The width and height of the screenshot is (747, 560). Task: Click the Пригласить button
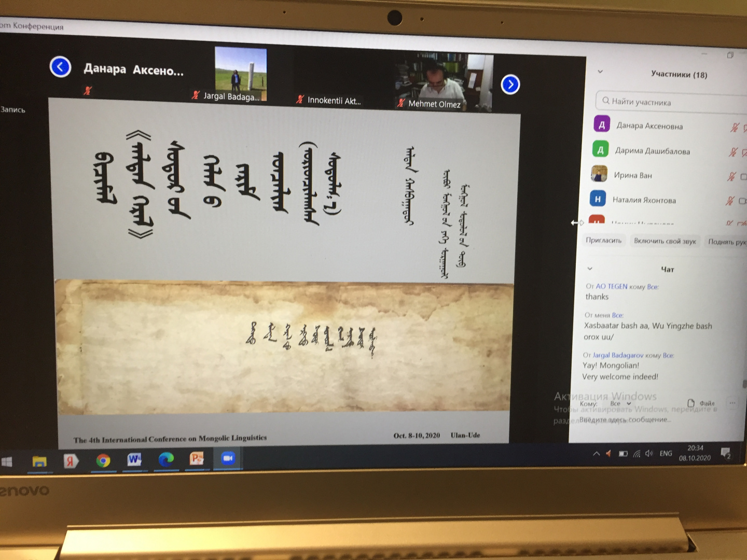point(603,240)
